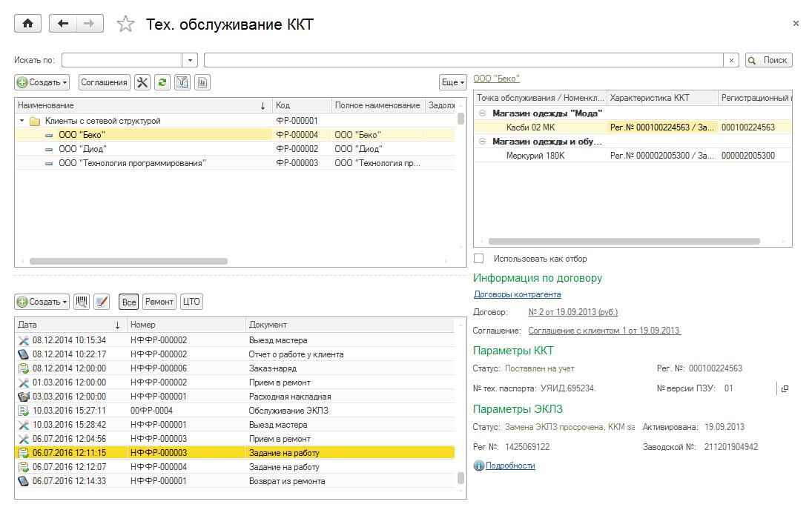The image size is (812, 510).
Task: Open the 'Искать по' dropdown list
Action: 191,61
